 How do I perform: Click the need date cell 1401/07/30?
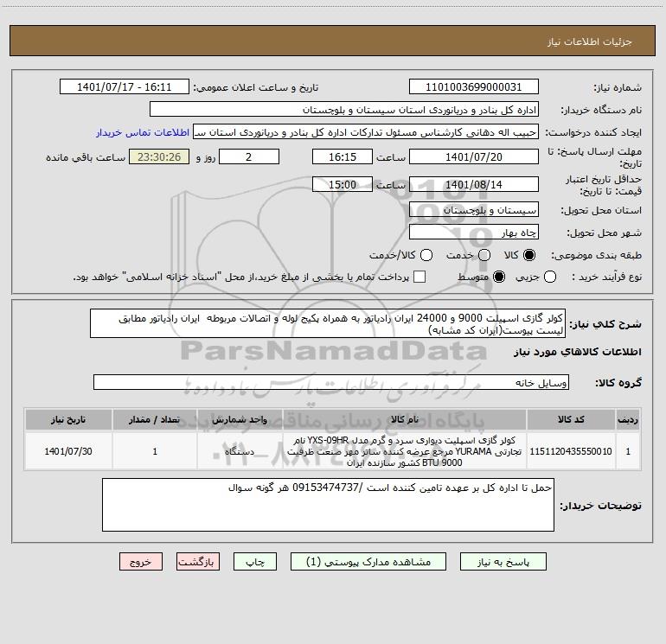pyautogui.click(x=68, y=451)
